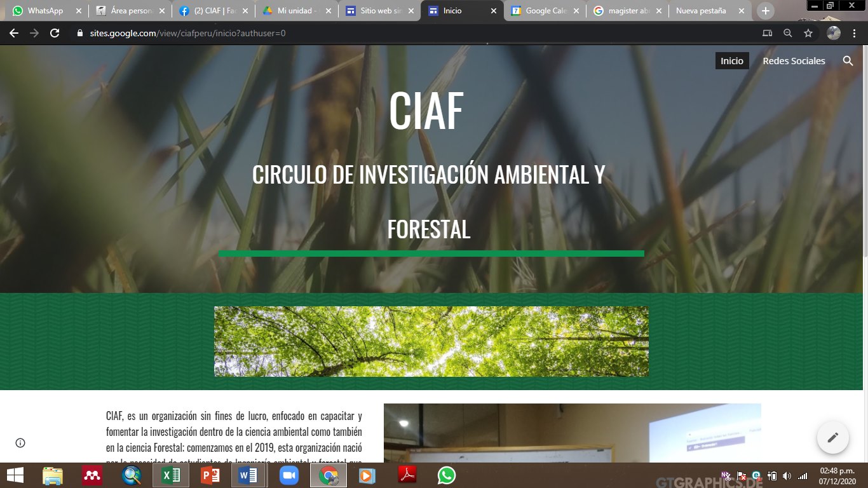Screen dimensions: 868x488
Task: Click the classroom photo beside the description
Action: coord(573,433)
